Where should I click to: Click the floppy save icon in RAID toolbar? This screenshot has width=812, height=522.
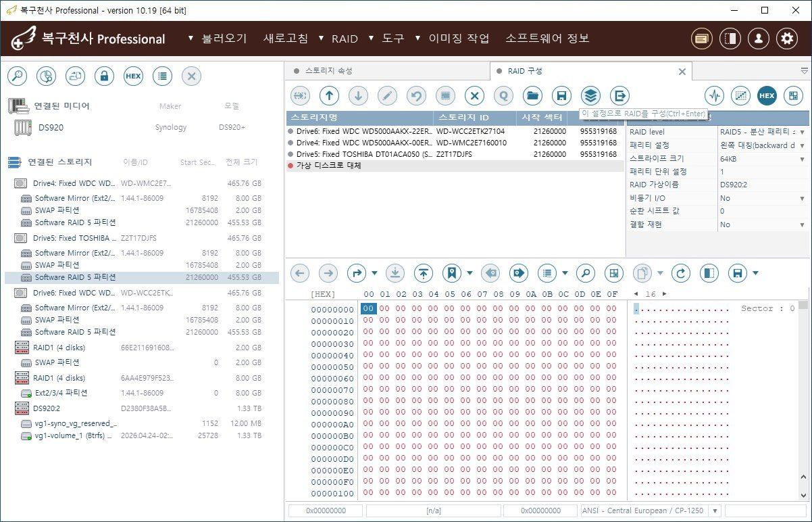[x=561, y=95]
